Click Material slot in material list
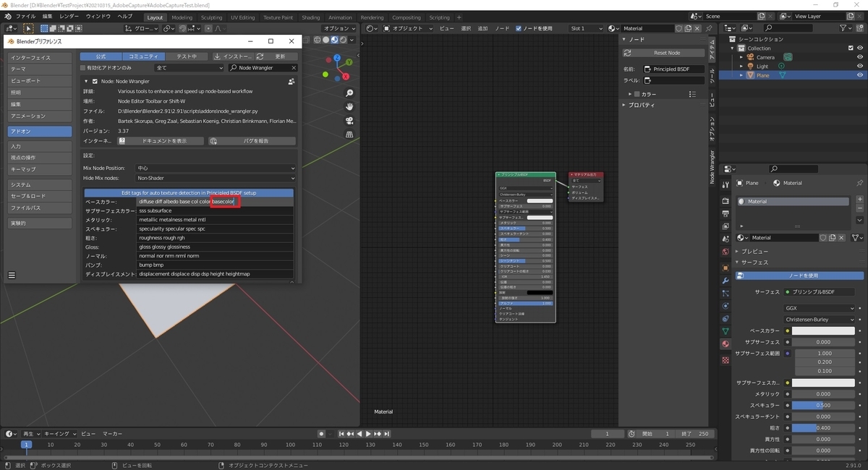Screen dimensions: 868x470 793,202
